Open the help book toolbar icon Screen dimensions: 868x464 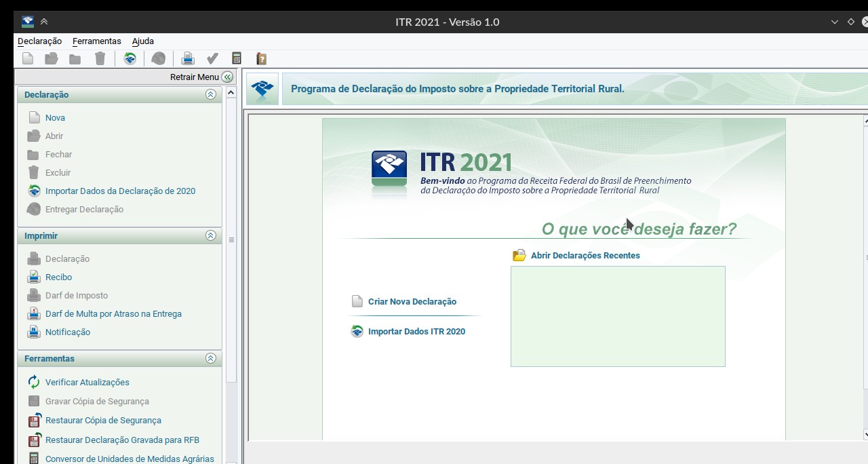[x=261, y=58]
